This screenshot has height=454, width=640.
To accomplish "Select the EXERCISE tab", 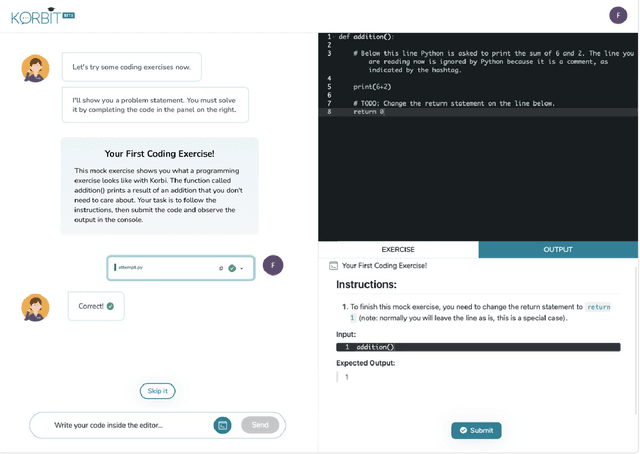I will coord(397,249).
